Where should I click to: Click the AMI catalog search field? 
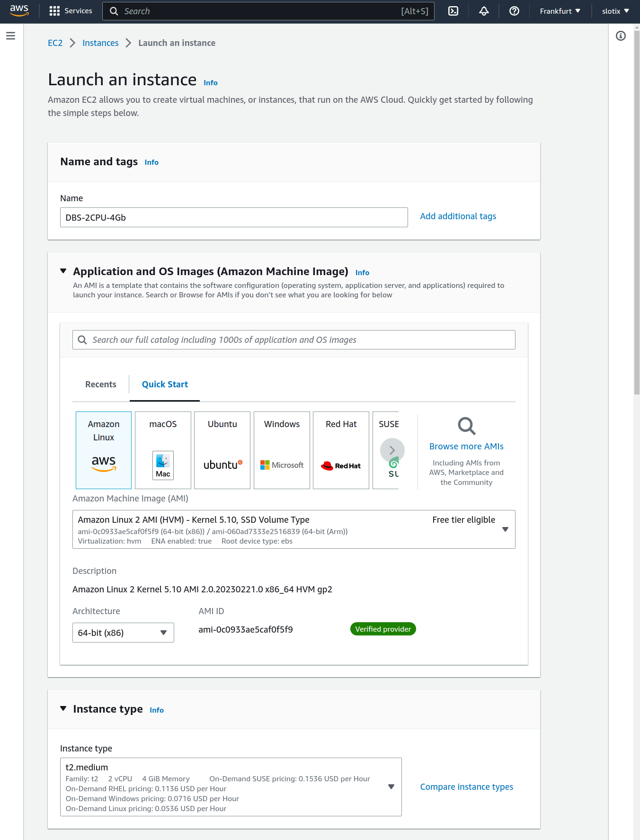293,340
